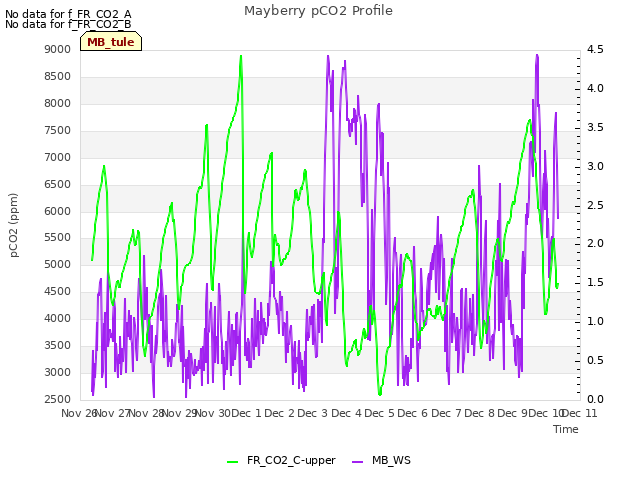Click the 3.0 right-axis tick label
Viewport: 640px width, 480px height.
point(595,166)
